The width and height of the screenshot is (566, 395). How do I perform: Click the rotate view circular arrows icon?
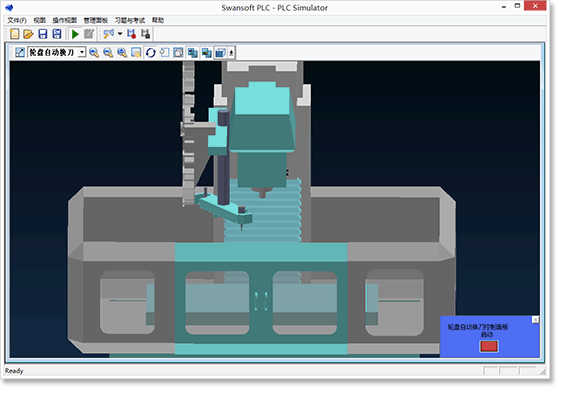click(151, 53)
